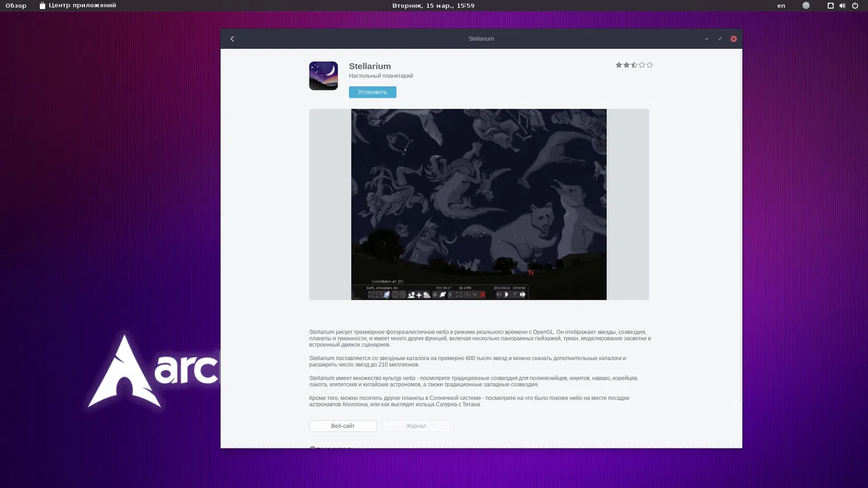
Task: Maximize the Stellarium window
Action: pos(720,39)
